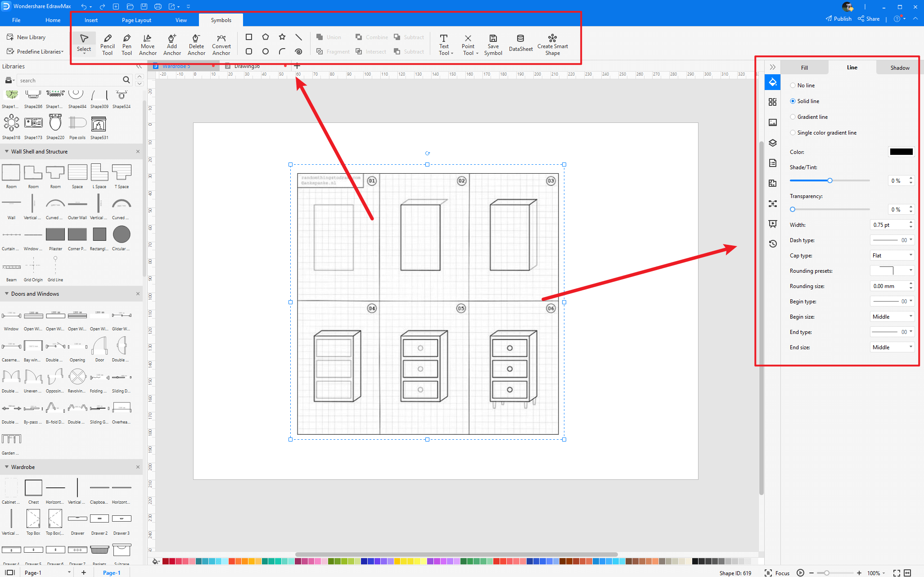Open the presentation panel in the sidebar
This screenshot has height=577, width=924.
coord(773,224)
